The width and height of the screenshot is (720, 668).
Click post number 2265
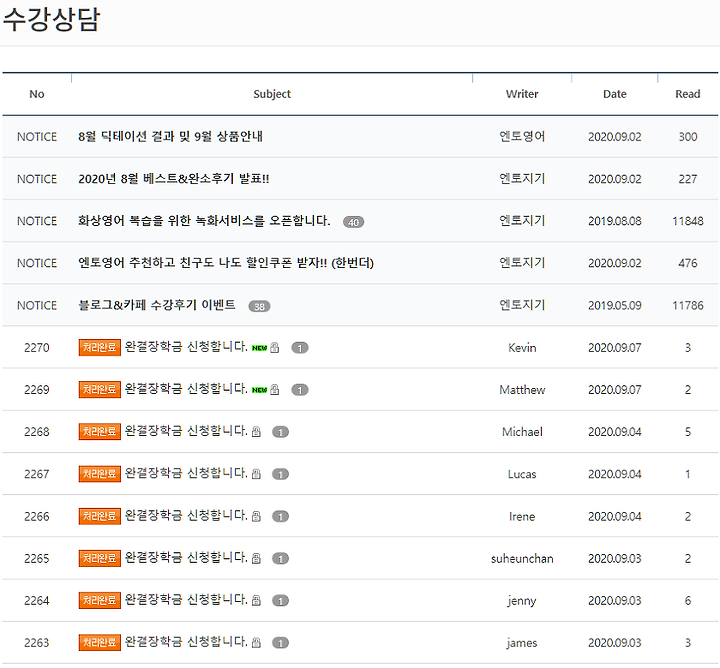click(x=37, y=559)
